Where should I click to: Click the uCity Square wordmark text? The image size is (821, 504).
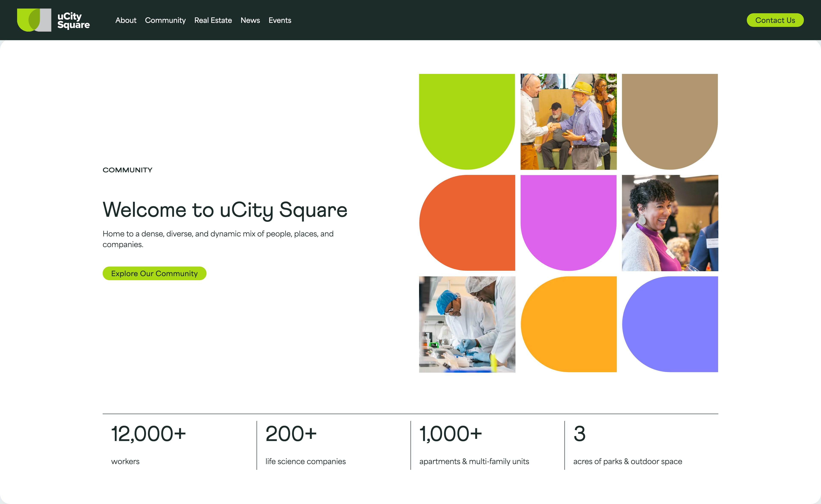pos(73,20)
